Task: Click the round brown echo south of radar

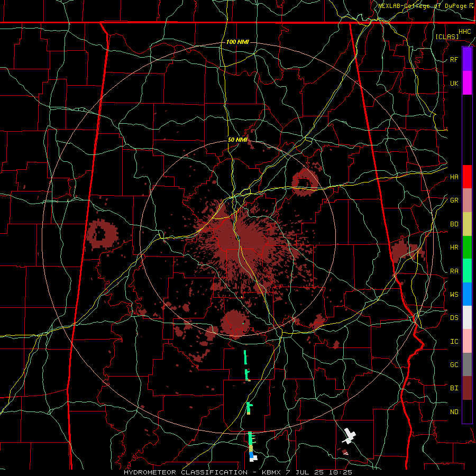Action: [235, 323]
